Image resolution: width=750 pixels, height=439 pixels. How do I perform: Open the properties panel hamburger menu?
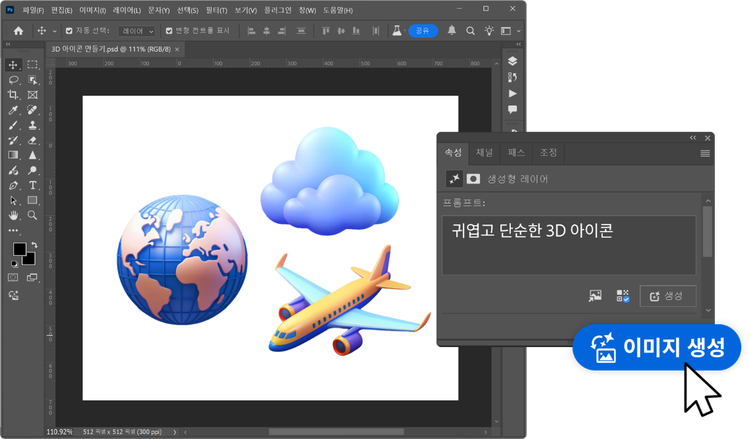[x=705, y=154]
